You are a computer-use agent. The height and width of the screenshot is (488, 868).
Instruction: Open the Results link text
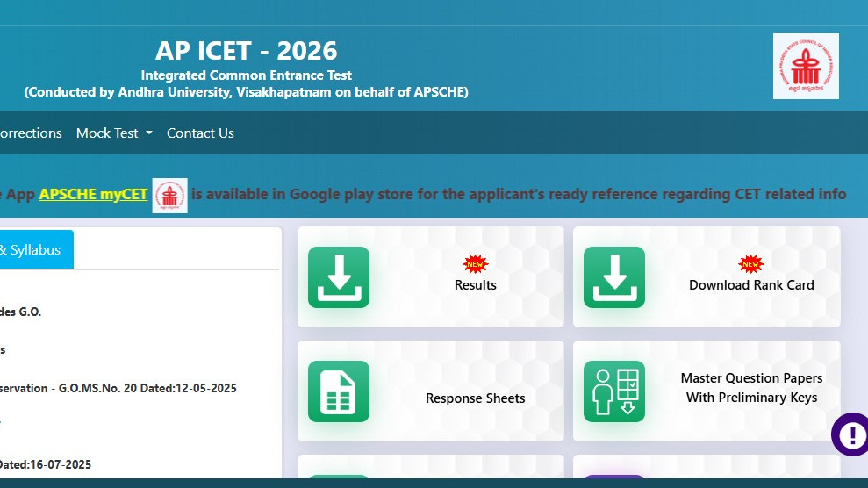click(475, 285)
